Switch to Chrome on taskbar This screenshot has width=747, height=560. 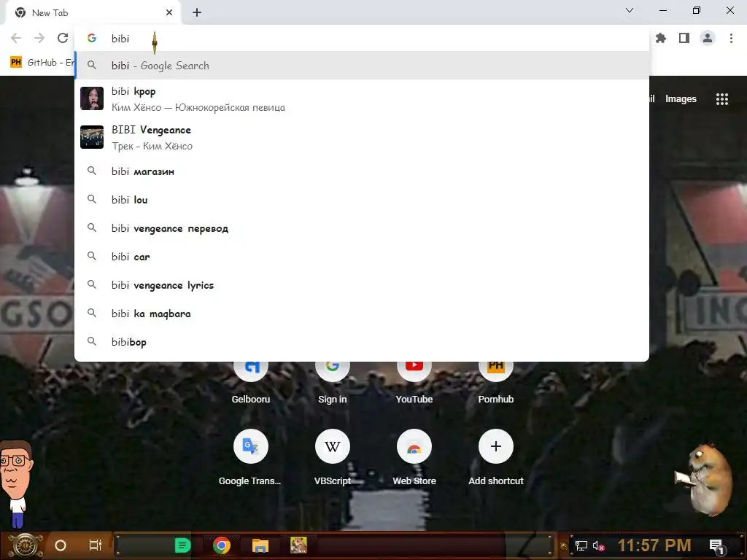tap(222, 545)
